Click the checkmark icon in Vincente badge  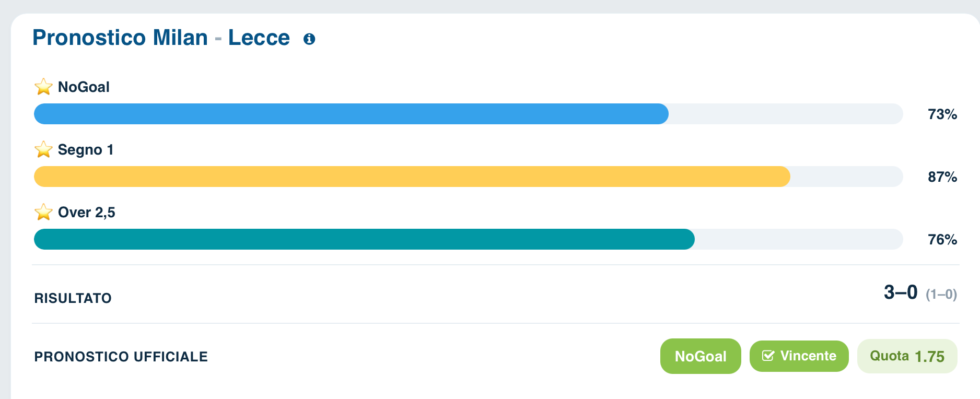[x=768, y=356]
